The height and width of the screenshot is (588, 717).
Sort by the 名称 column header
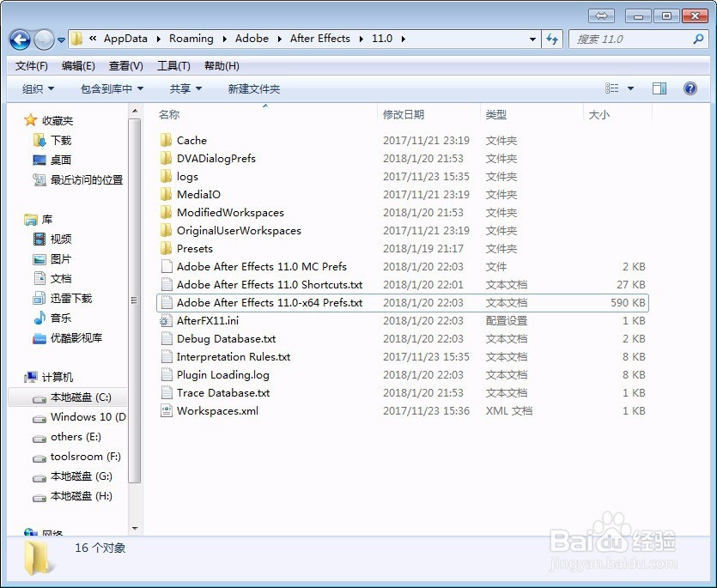coord(169,114)
